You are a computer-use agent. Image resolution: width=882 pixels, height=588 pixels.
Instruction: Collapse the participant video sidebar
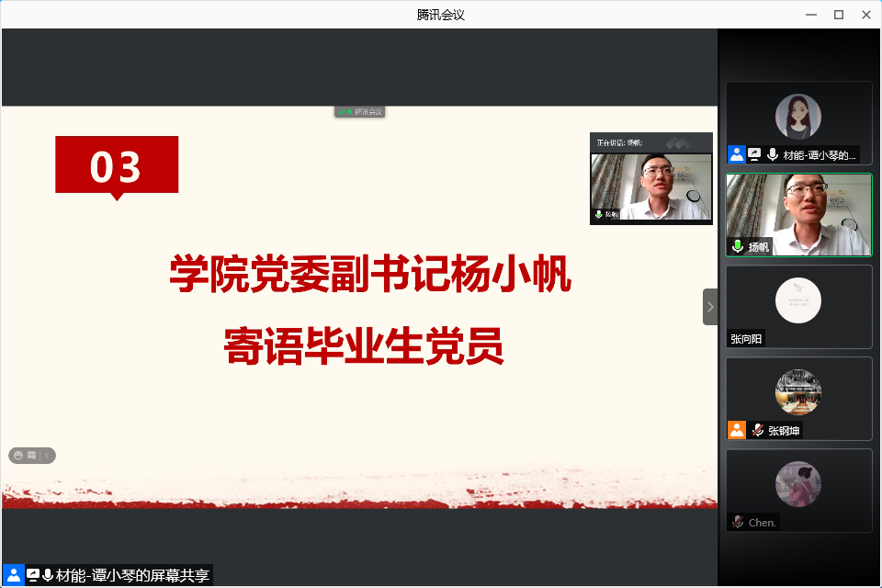[x=710, y=307]
